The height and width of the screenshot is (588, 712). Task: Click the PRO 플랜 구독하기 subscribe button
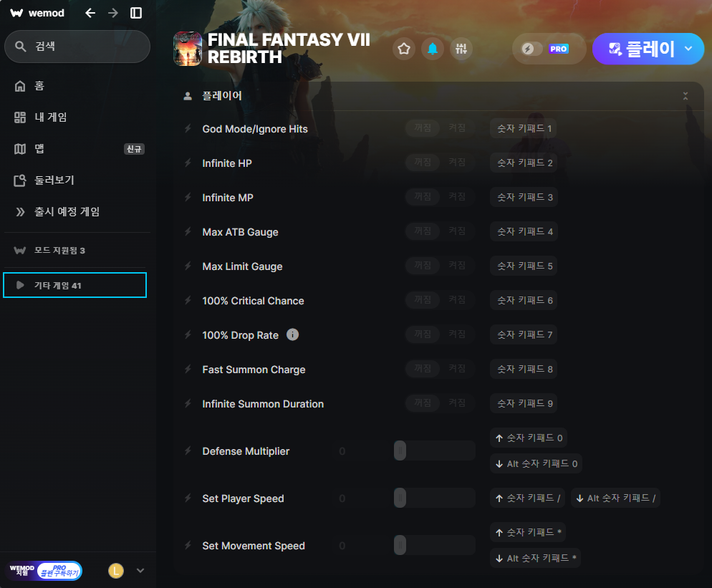(59, 571)
